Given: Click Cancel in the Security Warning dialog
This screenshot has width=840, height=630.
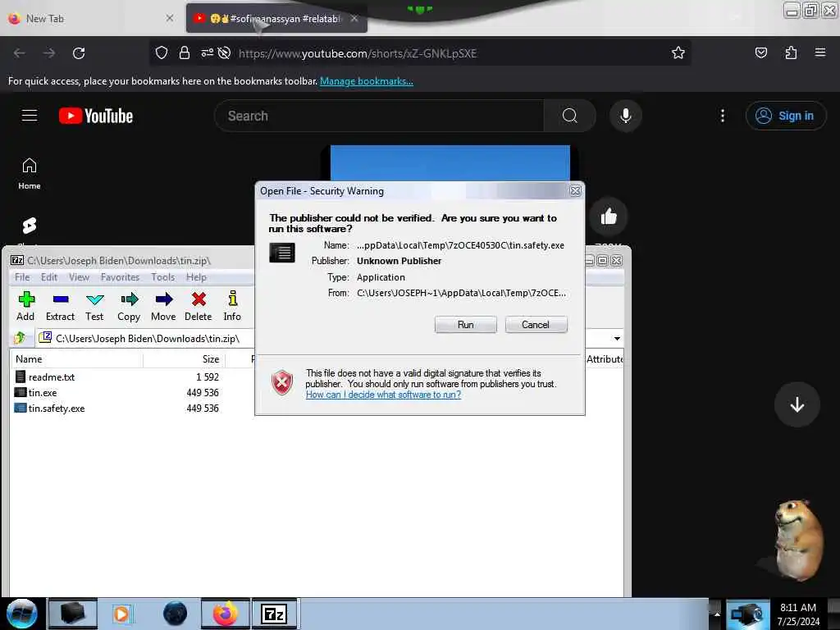Looking at the screenshot, I should (x=536, y=325).
